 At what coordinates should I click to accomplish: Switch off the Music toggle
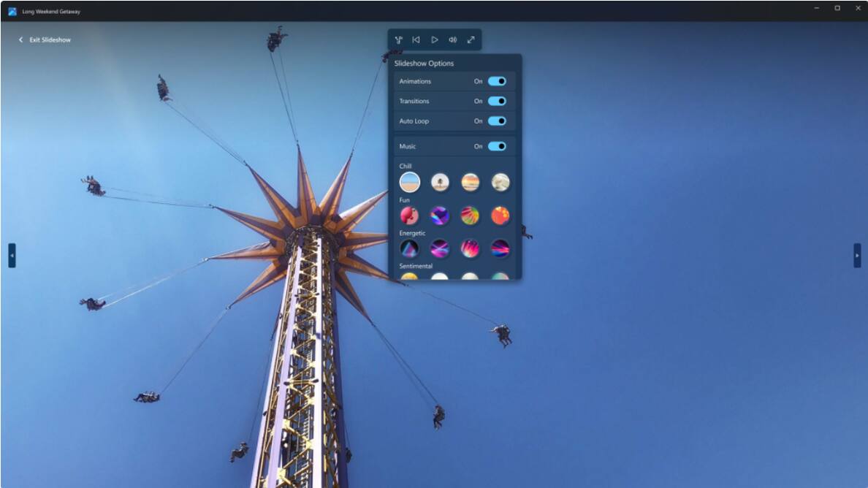(497, 146)
